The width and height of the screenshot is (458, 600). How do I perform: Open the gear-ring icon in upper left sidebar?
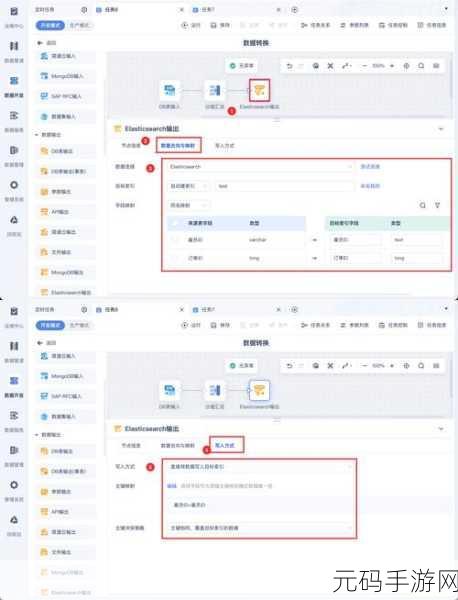point(14,185)
